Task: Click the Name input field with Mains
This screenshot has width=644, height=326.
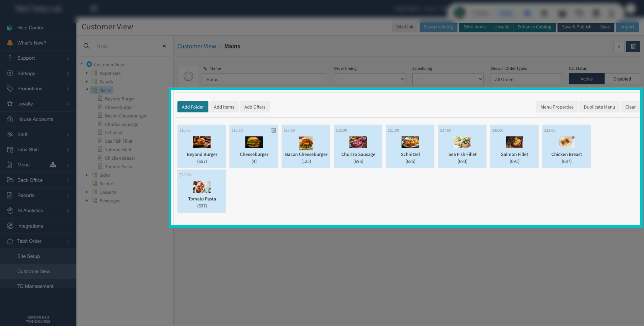Action: click(x=264, y=79)
